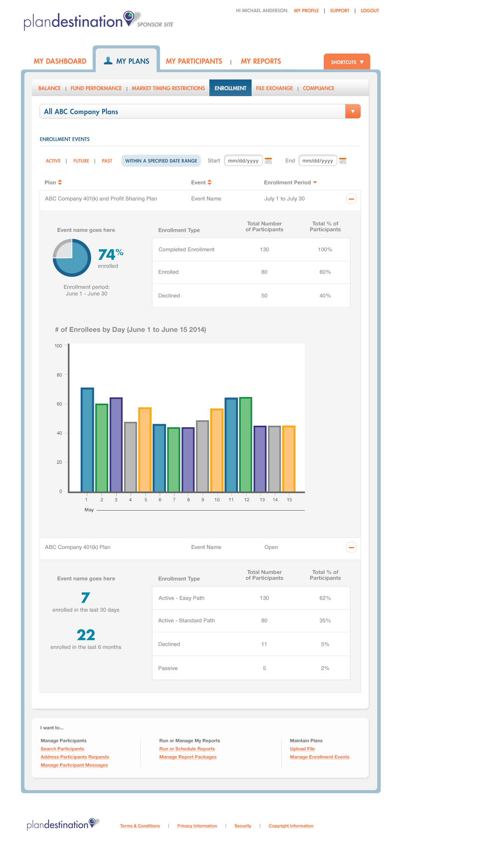Open the Shortcuts dropdown
Image resolution: width=504 pixels, height=863 pixels.
click(x=347, y=62)
